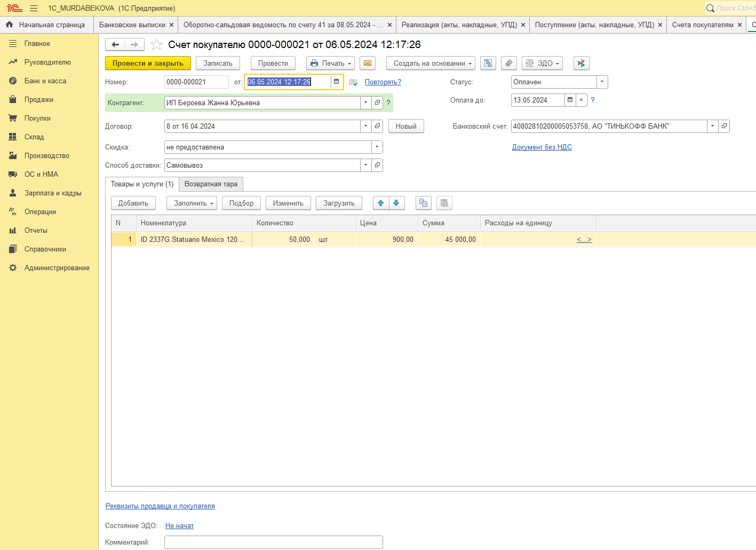The height and width of the screenshot is (550, 756).
Task: Click Провести и закрыть button
Action: (x=148, y=63)
